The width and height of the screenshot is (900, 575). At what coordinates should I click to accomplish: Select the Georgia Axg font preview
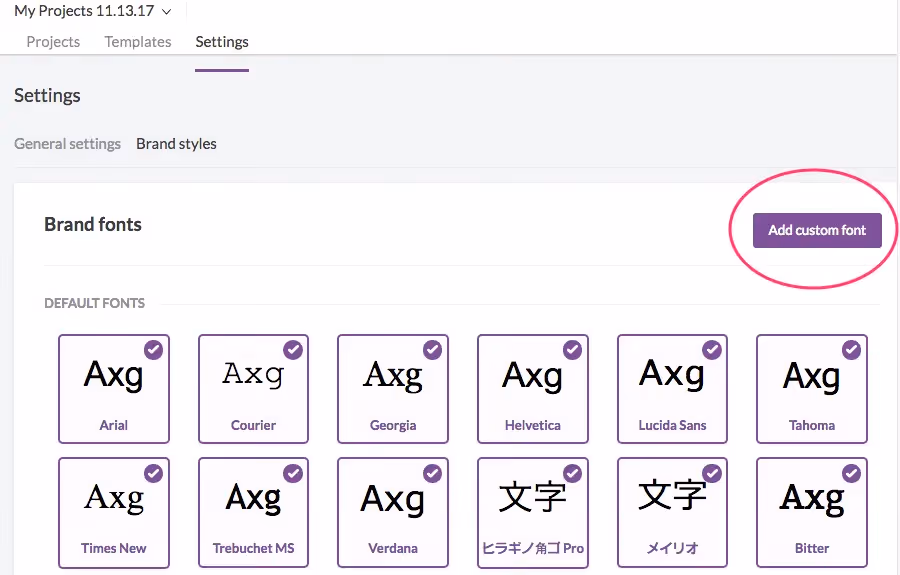coord(393,376)
